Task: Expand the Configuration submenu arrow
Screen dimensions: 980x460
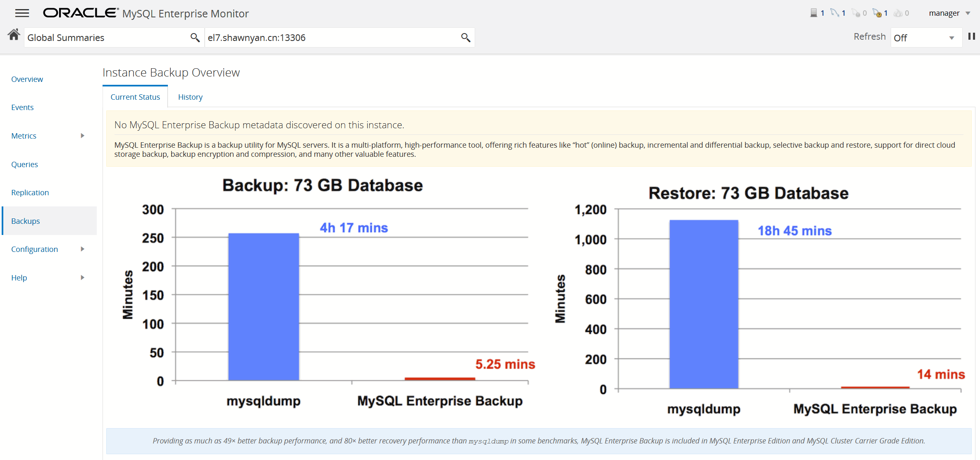Action: [x=82, y=249]
